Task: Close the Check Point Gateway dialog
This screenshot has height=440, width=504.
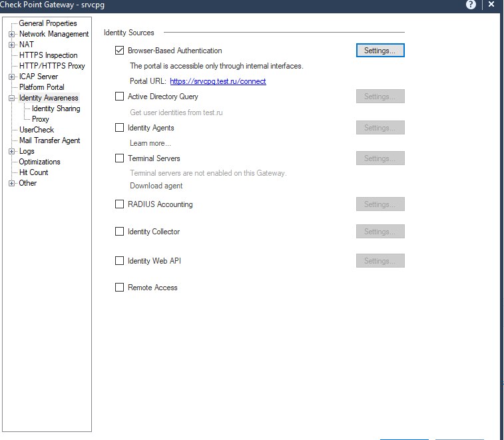Action: 491,5
